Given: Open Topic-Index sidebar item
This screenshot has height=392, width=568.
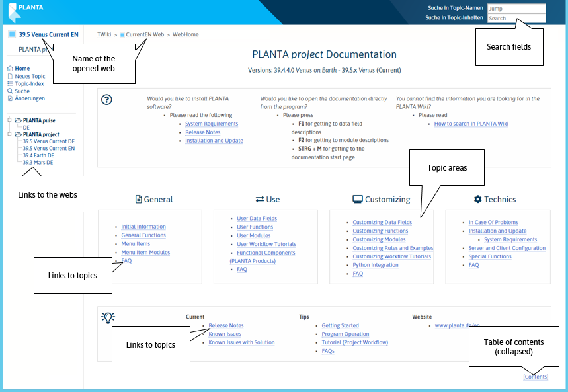Looking at the screenshot, I should (29, 84).
